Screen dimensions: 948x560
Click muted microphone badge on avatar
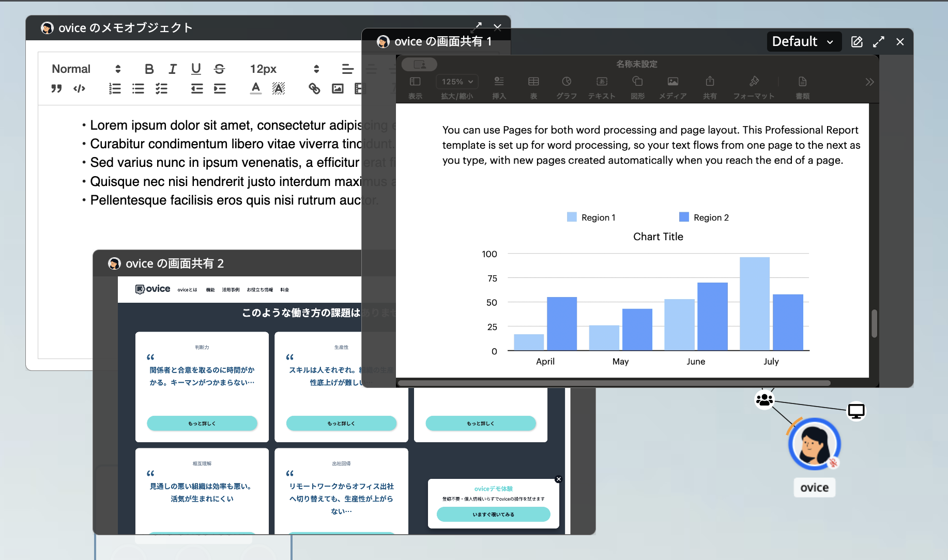coord(833,463)
